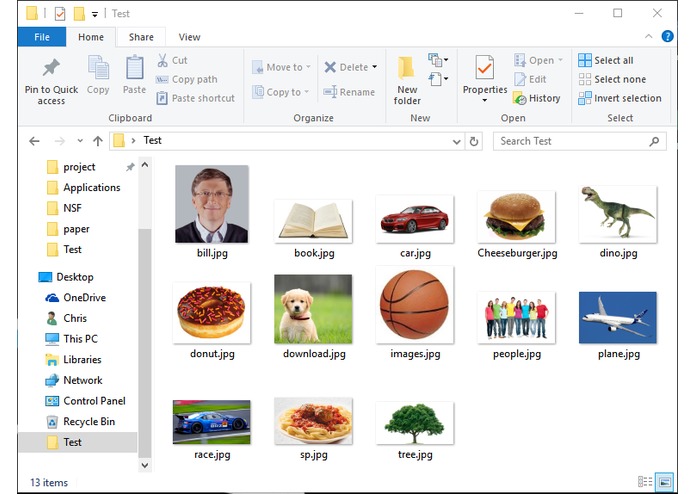
Task: Click Paste shortcut in the ribbon
Action: tap(195, 98)
